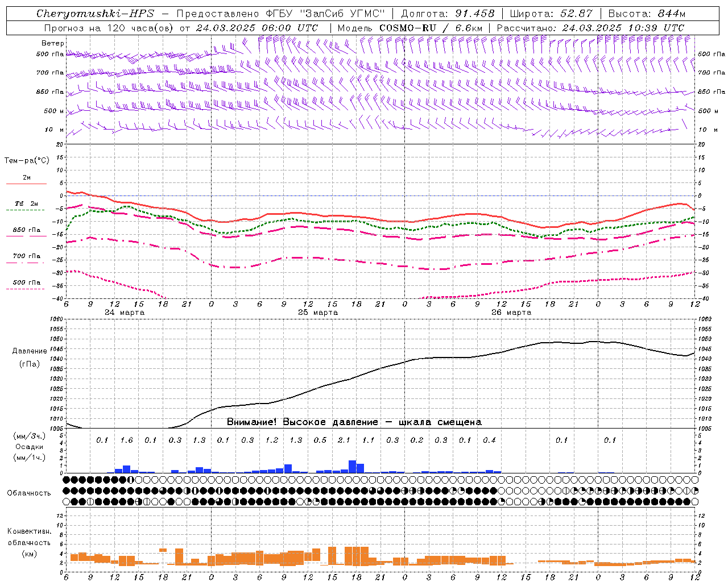This screenshot has width=728, height=582.
Task: Click the 0.4 precipitation total
Action: (489, 440)
